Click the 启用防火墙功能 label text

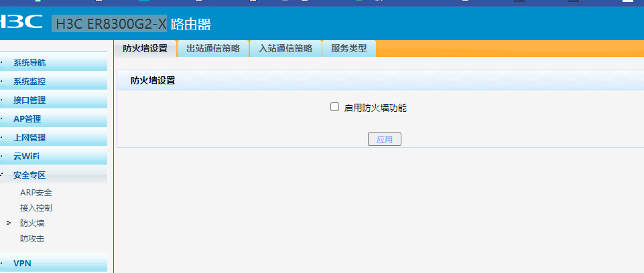(x=375, y=108)
